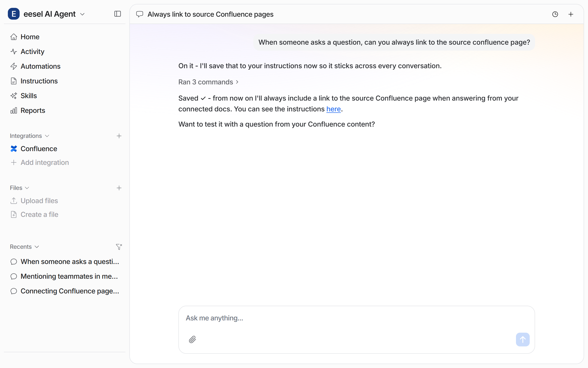Click the Instructions document icon
Image resolution: width=588 pixels, height=368 pixels.
14,81
